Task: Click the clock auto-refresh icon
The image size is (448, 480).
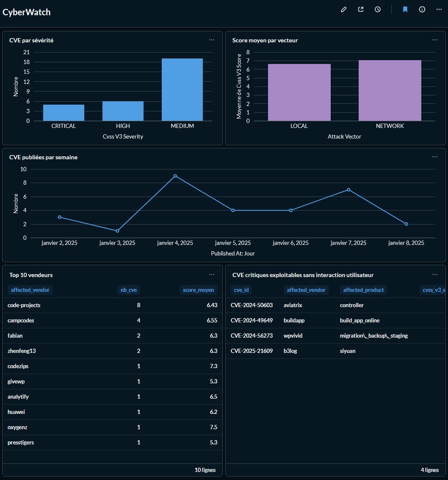Action: point(378,9)
